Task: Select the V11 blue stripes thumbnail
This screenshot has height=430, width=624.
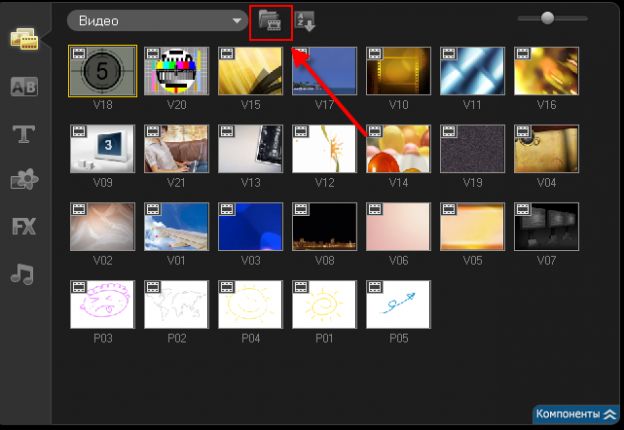Action: [472, 71]
